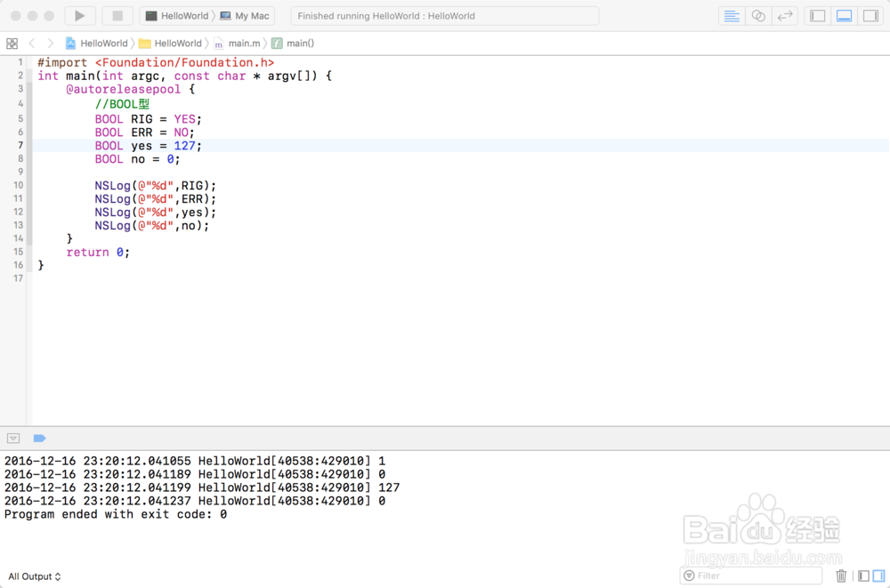Click the Foundation import line
Screen dimensions: 890x588
(156, 62)
